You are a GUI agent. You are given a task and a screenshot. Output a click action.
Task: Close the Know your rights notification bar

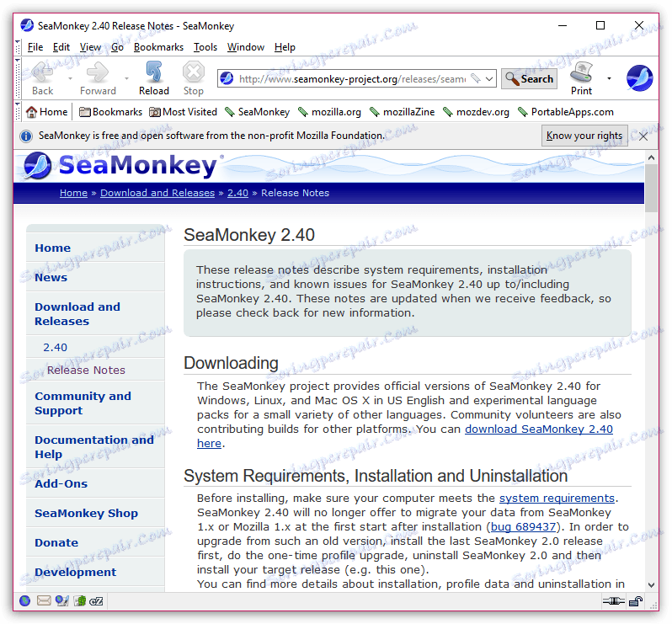643,136
